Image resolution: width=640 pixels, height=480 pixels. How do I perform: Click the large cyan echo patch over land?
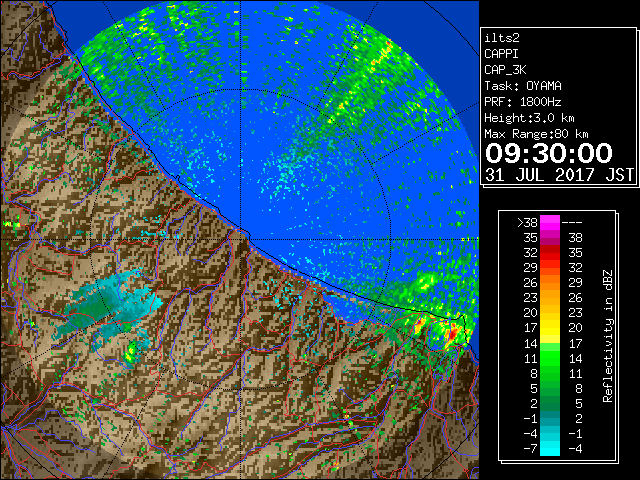click(109, 304)
